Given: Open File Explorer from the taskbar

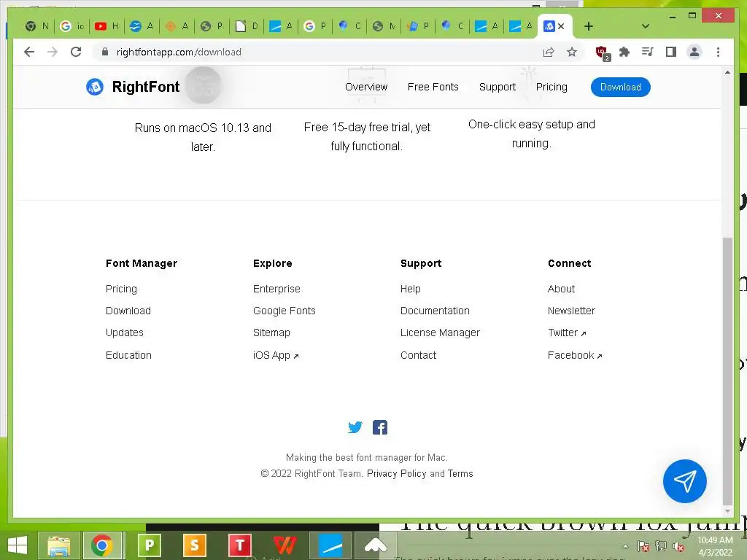Looking at the screenshot, I should 58,545.
